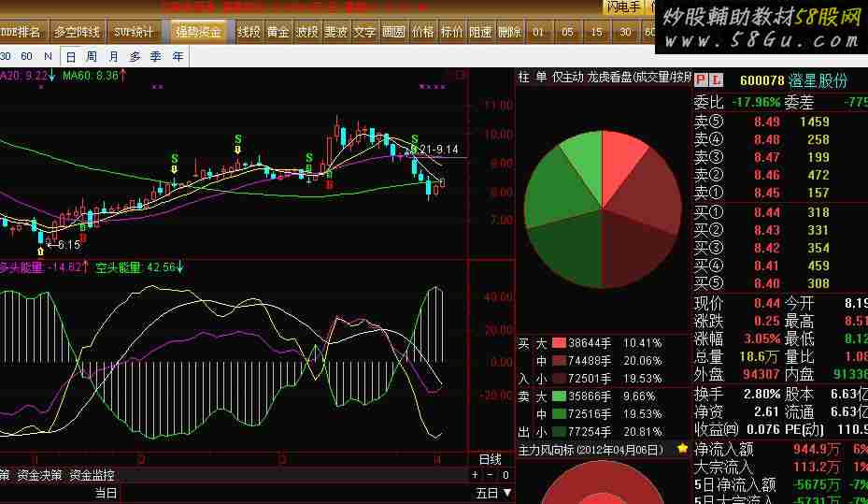
Task: Click the 主力风向标 panel header
Action: 591,450
